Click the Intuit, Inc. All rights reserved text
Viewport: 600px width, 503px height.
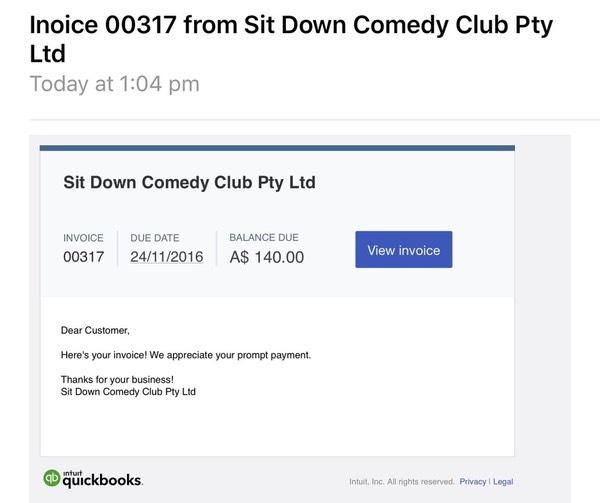[401, 482]
